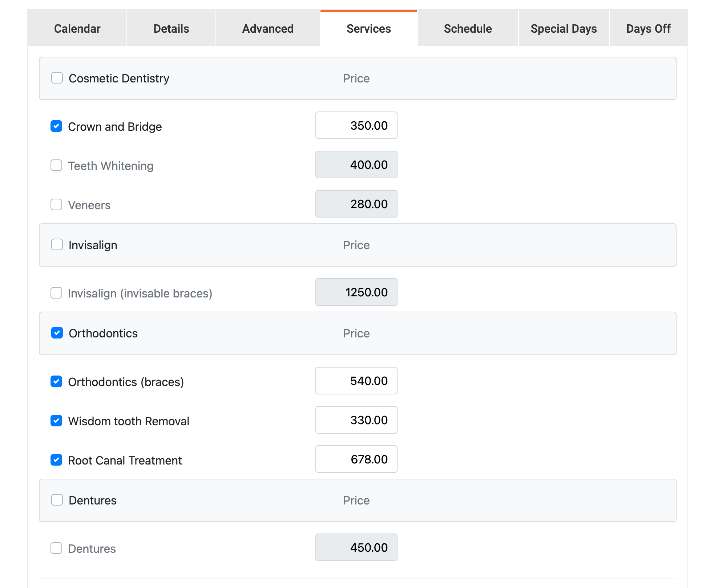
Task: Click the Crown and Bridge label
Action: [115, 127]
